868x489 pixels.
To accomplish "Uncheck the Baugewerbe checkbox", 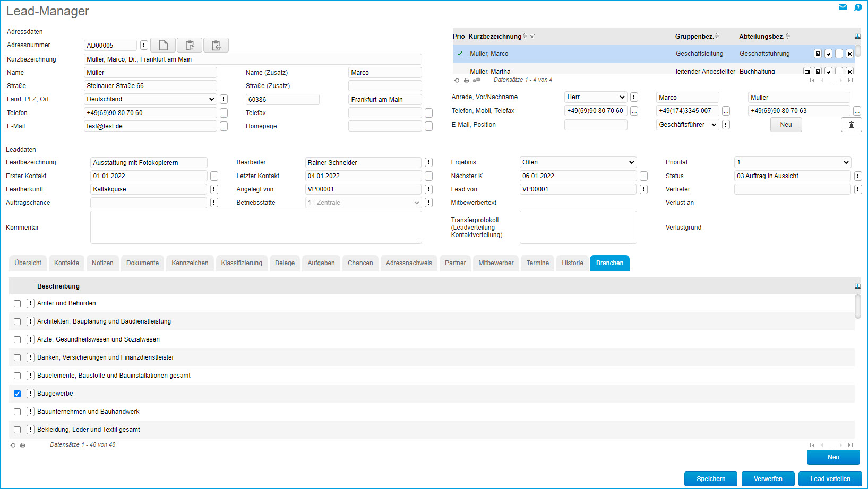I will tap(18, 394).
